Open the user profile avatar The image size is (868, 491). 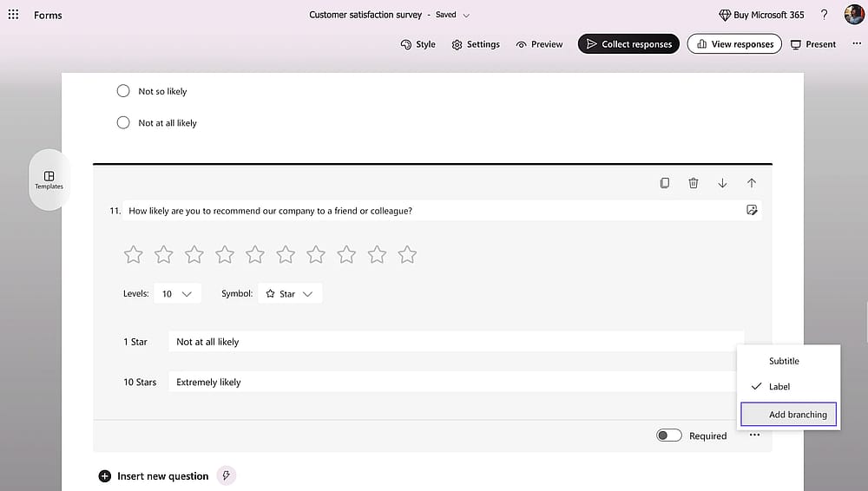tap(854, 15)
